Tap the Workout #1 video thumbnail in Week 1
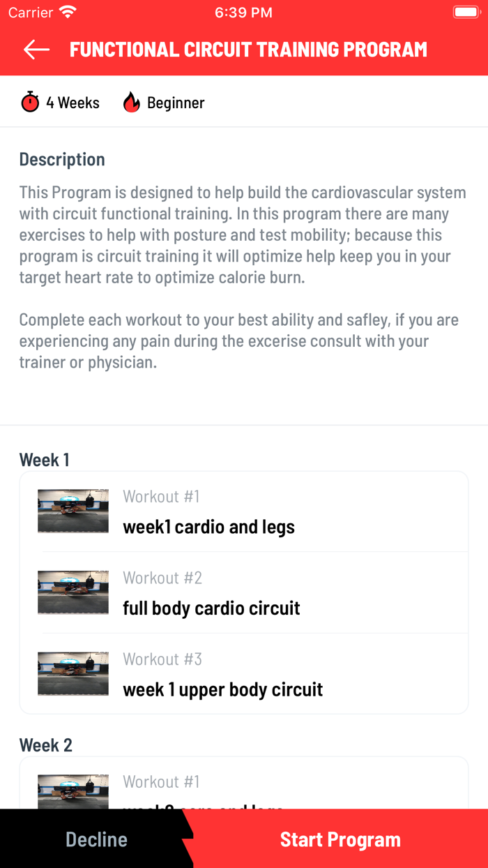Image resolution: width=488 pixels, height=868 pixels. coord(73,511)
